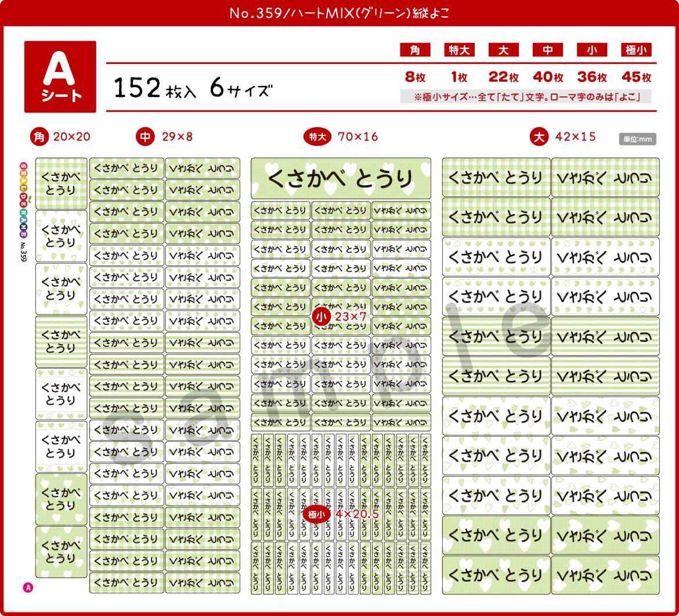Click the red 中 box above 40枚
The width and height of the screenshot is (679, 616).
click(x=548, y=51)
